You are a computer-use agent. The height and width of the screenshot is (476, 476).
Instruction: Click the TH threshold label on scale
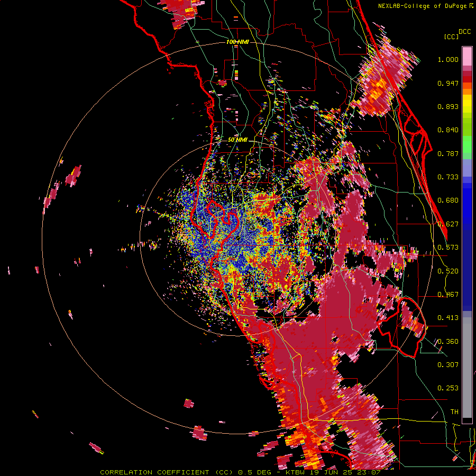click(454, 412)
